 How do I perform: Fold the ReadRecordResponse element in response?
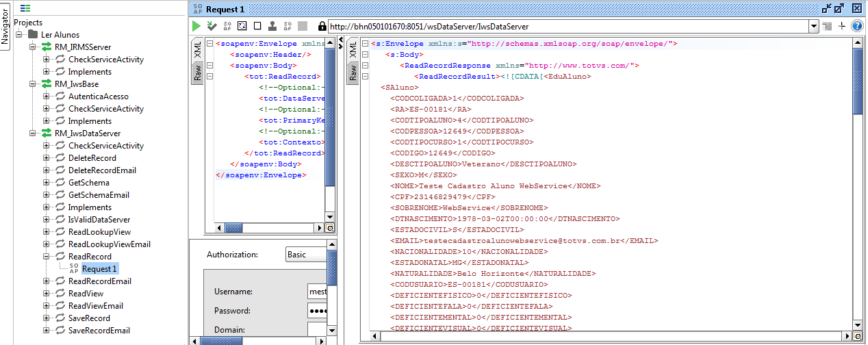tap(366, 66)
